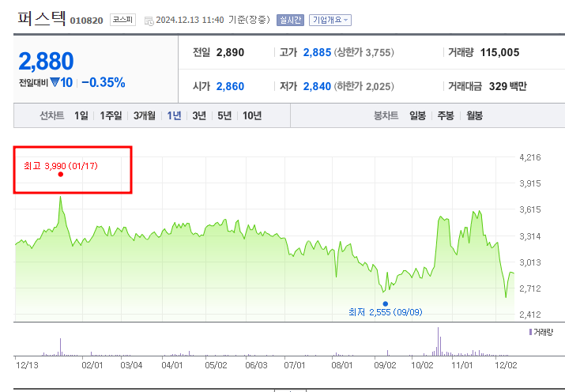Click the 퍼스텍 stock name heading
This screenshot has width=565, height=392.
tap(42, 17)
